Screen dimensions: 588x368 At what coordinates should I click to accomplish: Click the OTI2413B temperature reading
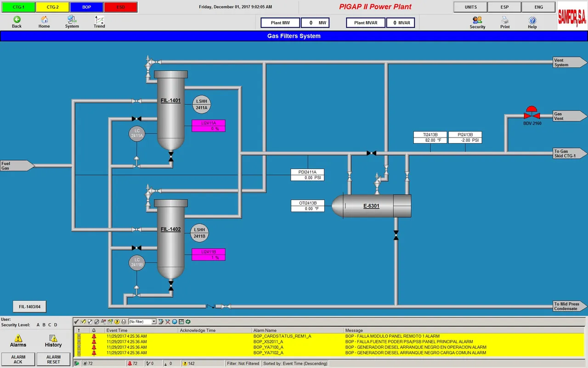click(x=307, y=206)
